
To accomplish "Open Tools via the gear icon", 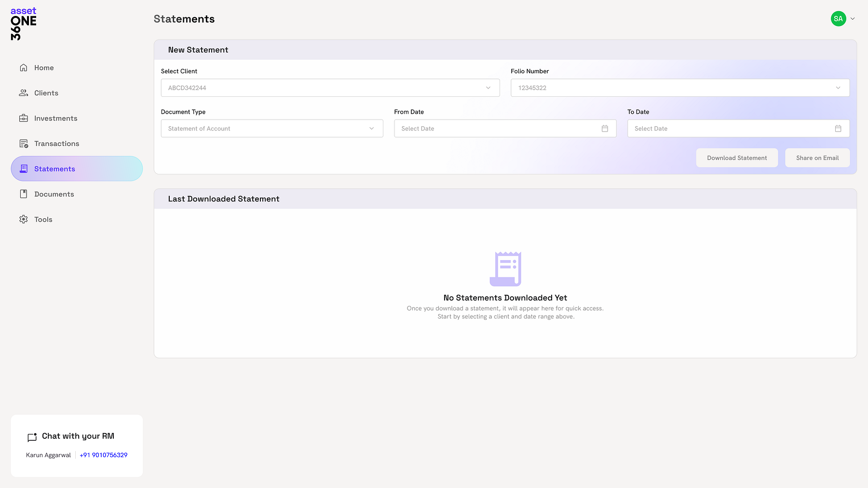I will (23, 219).
